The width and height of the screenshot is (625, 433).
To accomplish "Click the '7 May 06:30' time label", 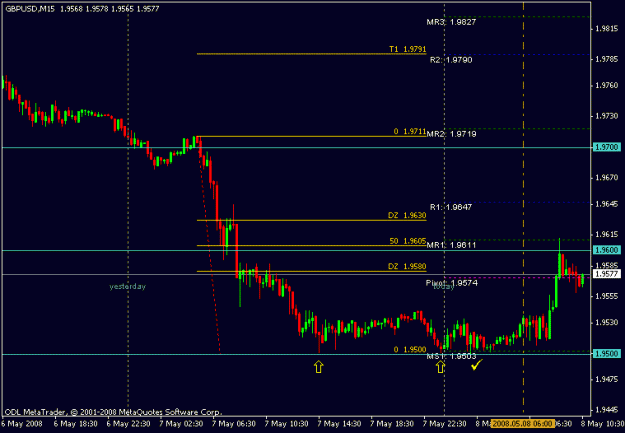I will [x=234, y=423].
